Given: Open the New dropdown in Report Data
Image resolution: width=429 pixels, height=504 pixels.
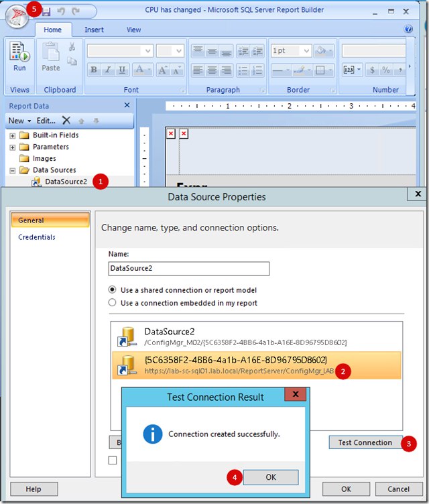Looking at the screenshot, I should [x=19, y=121].
